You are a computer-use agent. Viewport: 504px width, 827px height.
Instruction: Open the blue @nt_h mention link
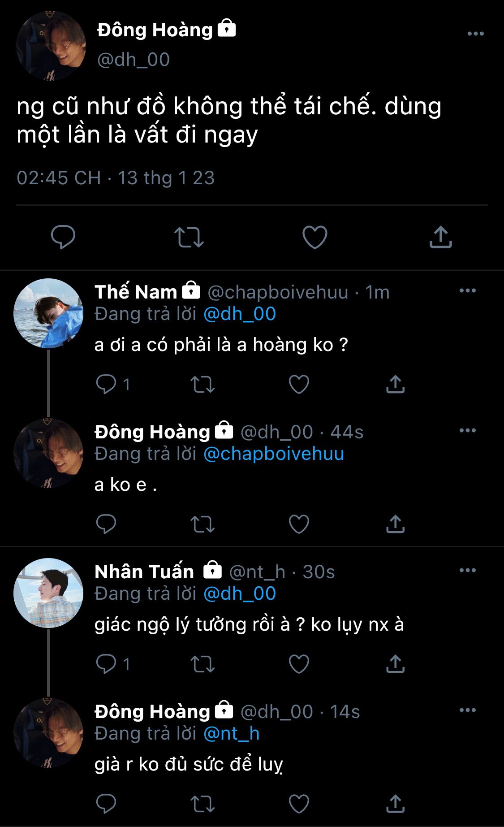[x=232, y=734]
